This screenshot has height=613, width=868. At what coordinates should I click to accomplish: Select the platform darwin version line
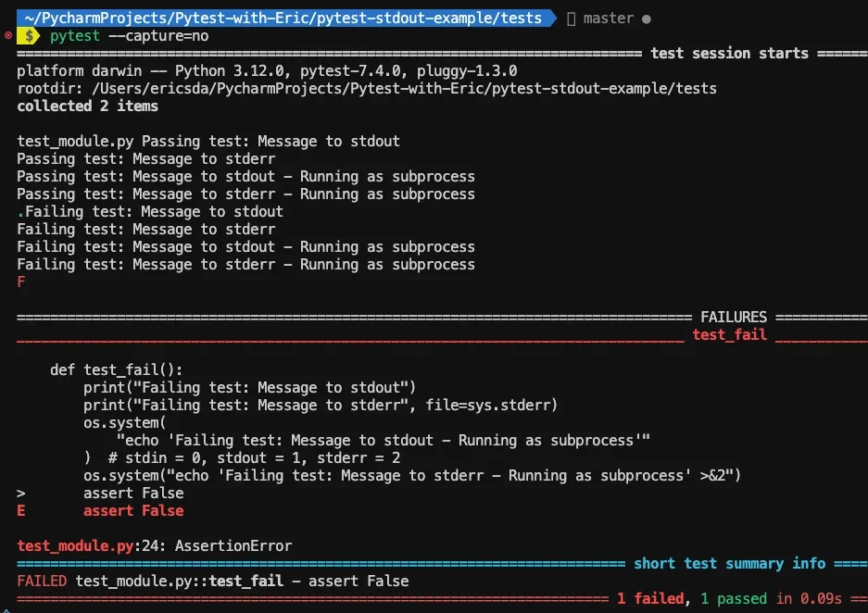[x=268, y=71]
